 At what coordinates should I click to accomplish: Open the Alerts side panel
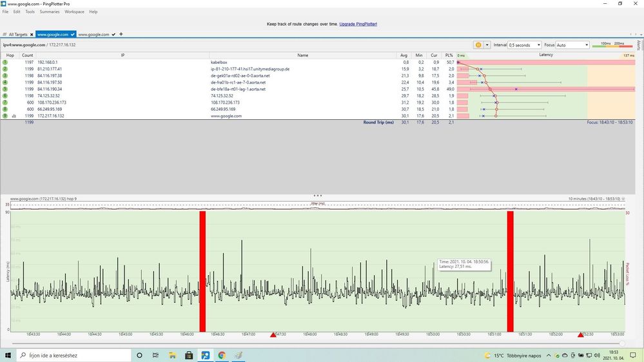pyautogui.click(x=639, y=44)
